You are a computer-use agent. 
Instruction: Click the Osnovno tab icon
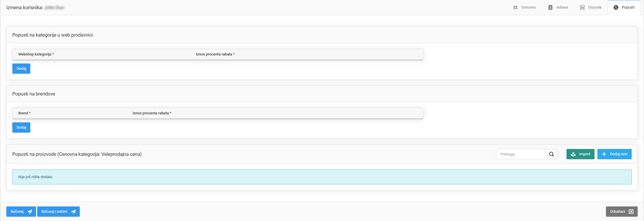click(515, 7)
